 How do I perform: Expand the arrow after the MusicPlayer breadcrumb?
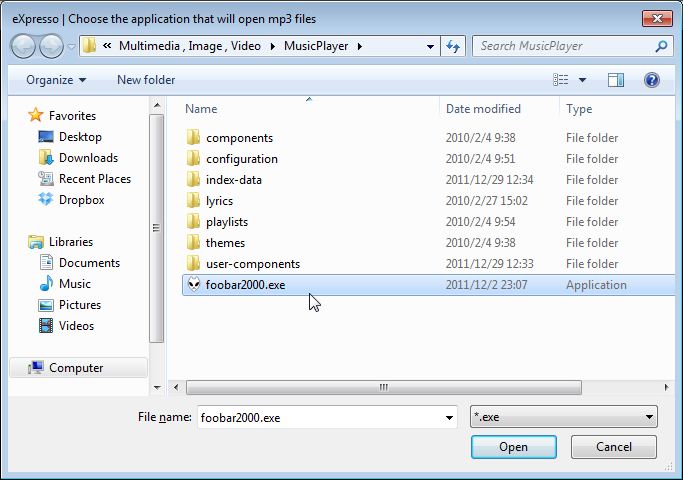[x=360, y=46]
